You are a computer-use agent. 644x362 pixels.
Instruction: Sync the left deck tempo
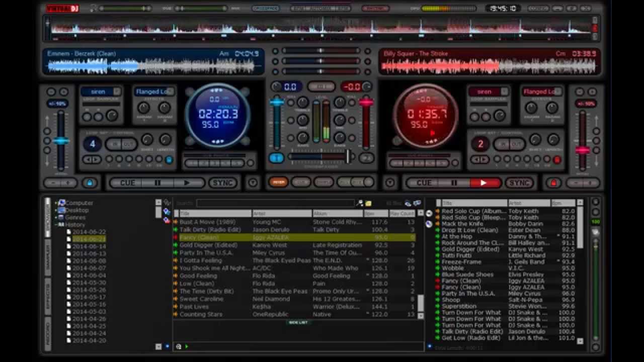pos(223,183)
